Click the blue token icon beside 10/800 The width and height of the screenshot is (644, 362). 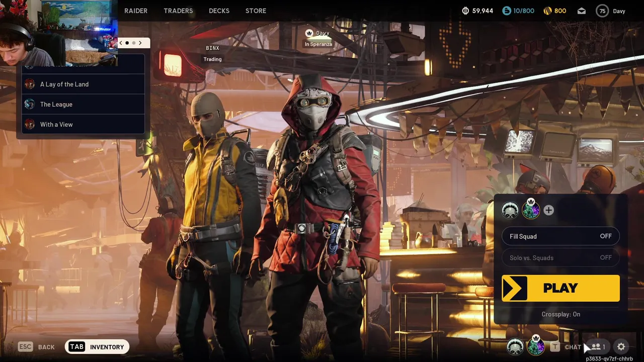(x=507, y=11)
